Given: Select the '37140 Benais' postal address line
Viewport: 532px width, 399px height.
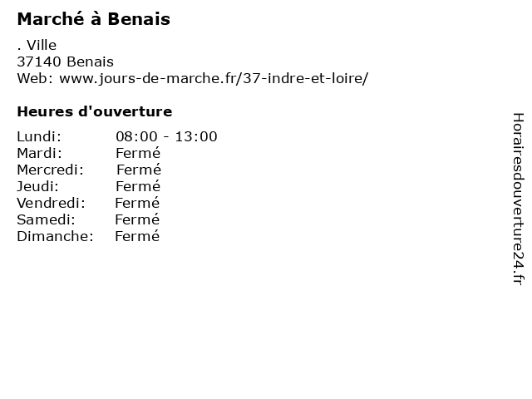Looking at the screenshot, I should tap(66, 62).
